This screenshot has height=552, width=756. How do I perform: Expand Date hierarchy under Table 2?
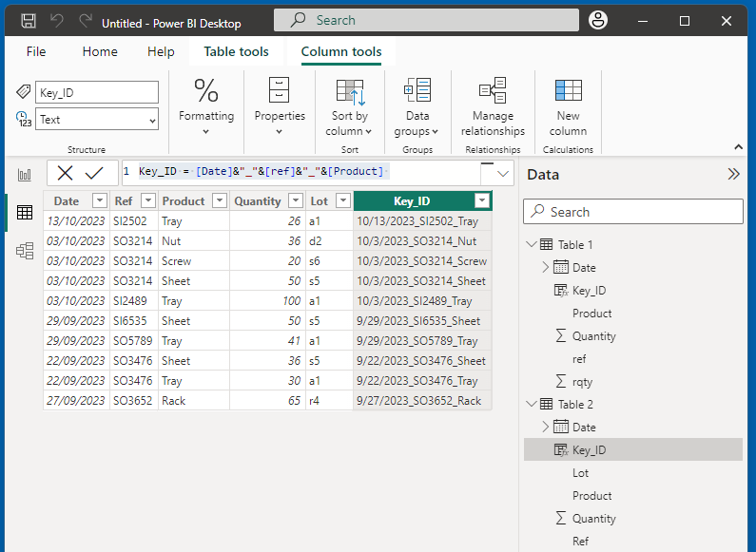point(545,428)
